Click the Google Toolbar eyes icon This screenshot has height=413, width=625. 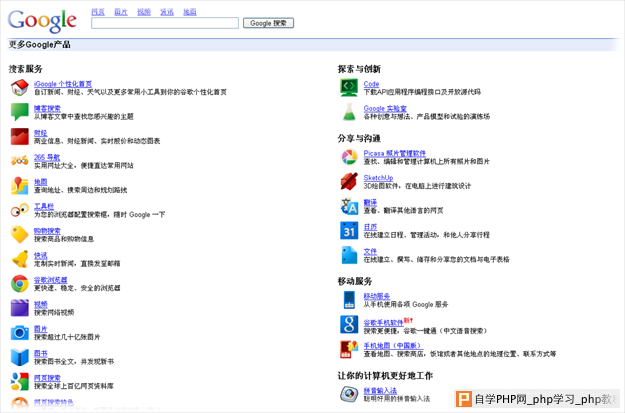tap(20, 210)
